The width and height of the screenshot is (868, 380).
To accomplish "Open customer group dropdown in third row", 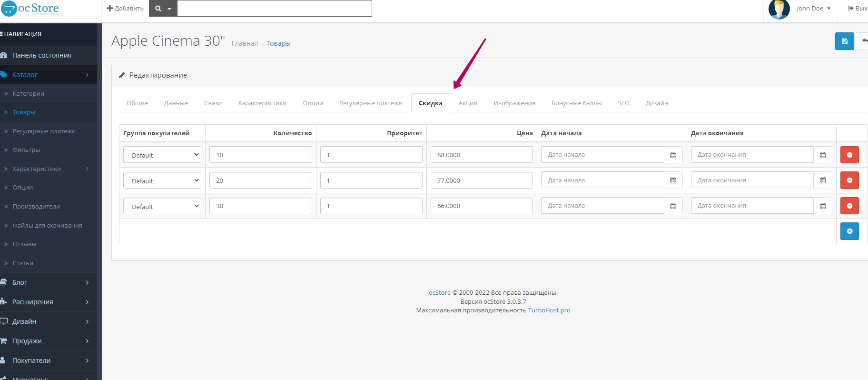I will point(162,206).
